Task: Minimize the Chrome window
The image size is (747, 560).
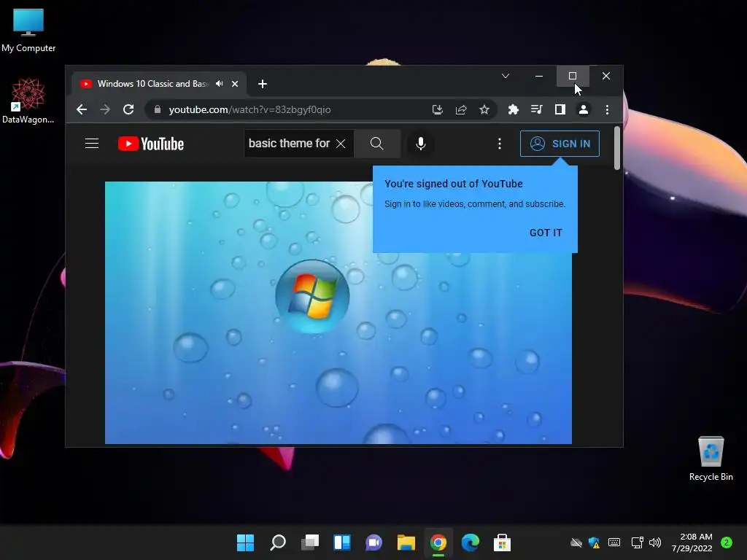Action: [539, 76]
